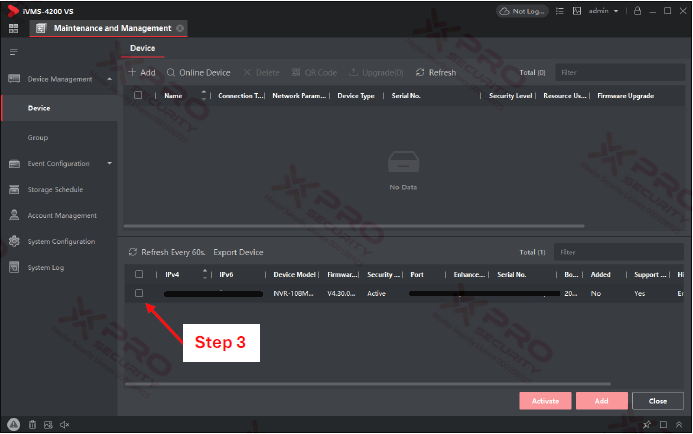Open Online Device search
The width and height of the screenshot is (693, 434).
point(198,72)
